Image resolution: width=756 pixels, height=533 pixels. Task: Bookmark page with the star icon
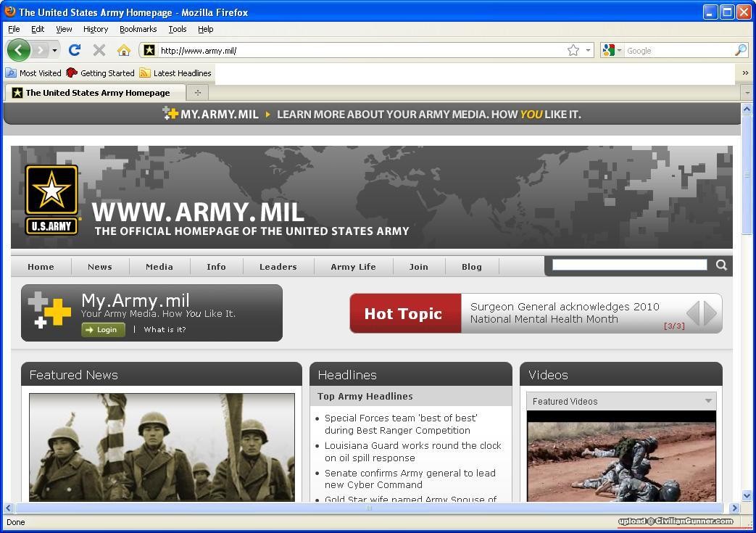pos(573,50)
